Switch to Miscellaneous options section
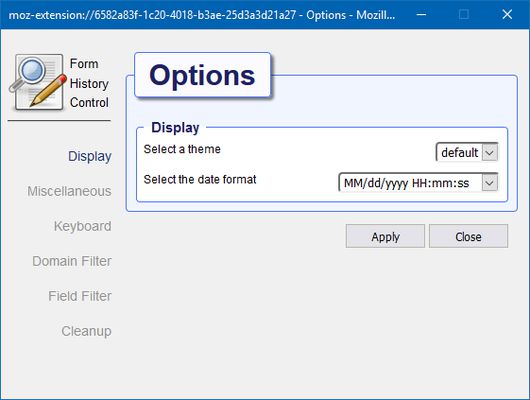 coord(69,191)
